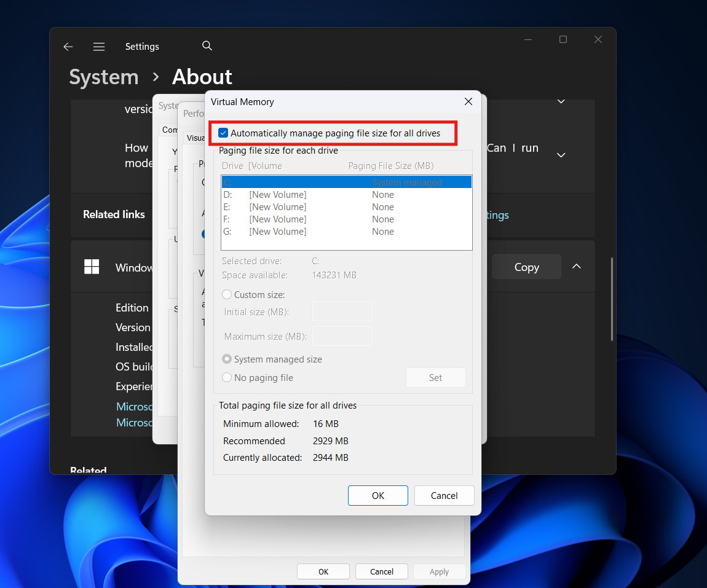707x588 pixels.
Task: Click the search icon in Settings
Action: pos(207,45)
